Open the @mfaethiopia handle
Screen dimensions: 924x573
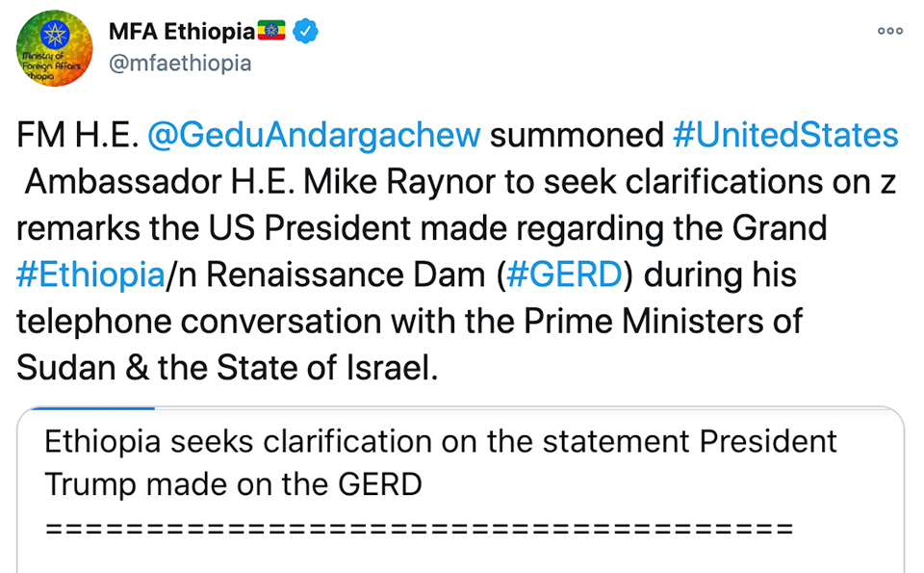[180, 63]
